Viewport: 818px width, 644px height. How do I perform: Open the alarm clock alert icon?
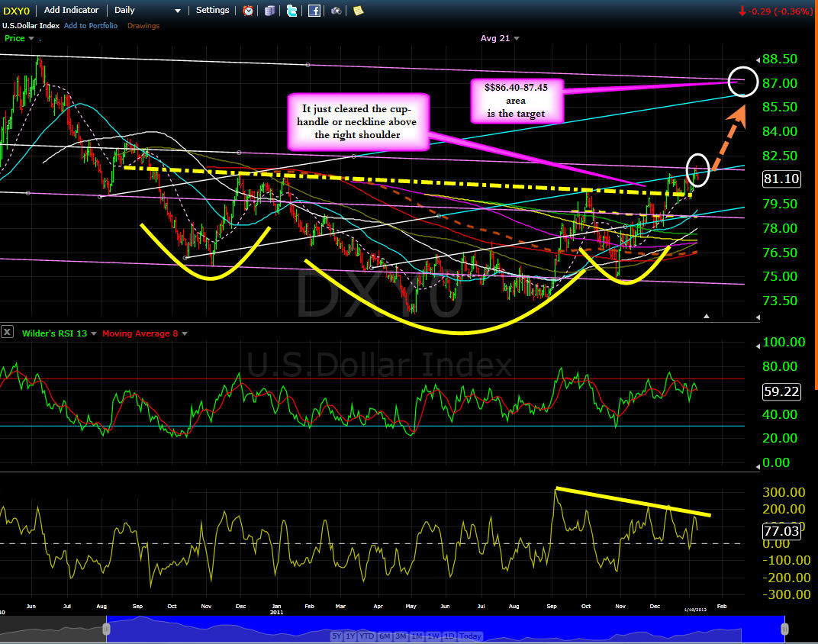248,11
